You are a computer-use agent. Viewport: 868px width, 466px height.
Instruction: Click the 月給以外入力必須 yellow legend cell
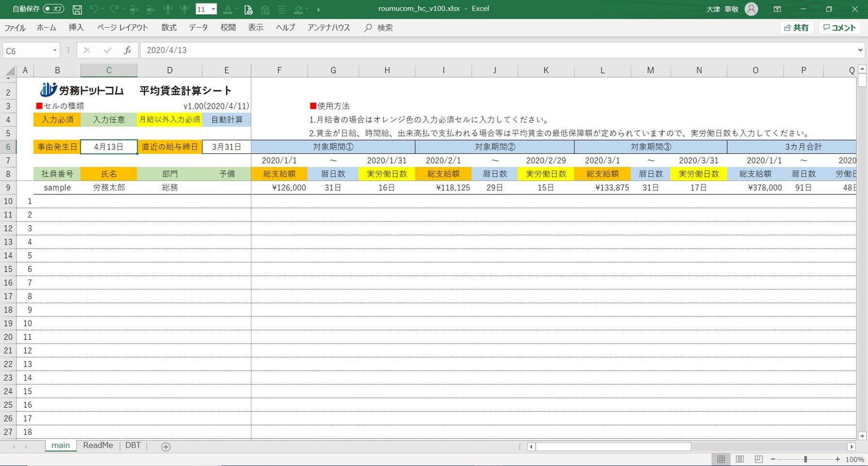[169, 119]
